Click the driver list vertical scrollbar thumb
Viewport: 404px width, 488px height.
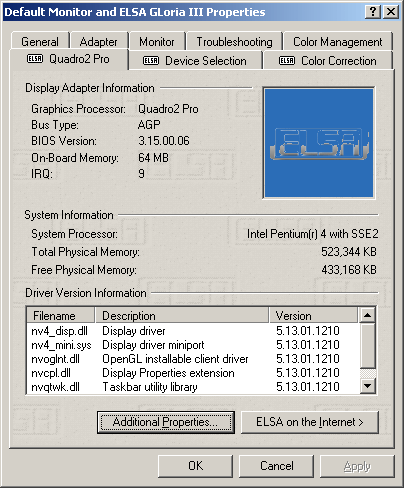click(x=368, y=346)
